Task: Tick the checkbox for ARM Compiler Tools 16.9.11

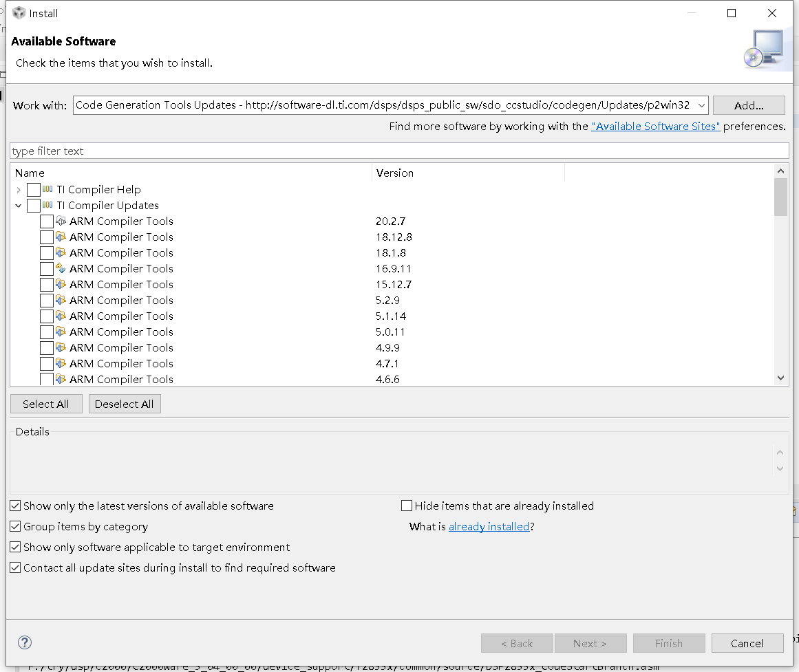Action: click(46, 268)
